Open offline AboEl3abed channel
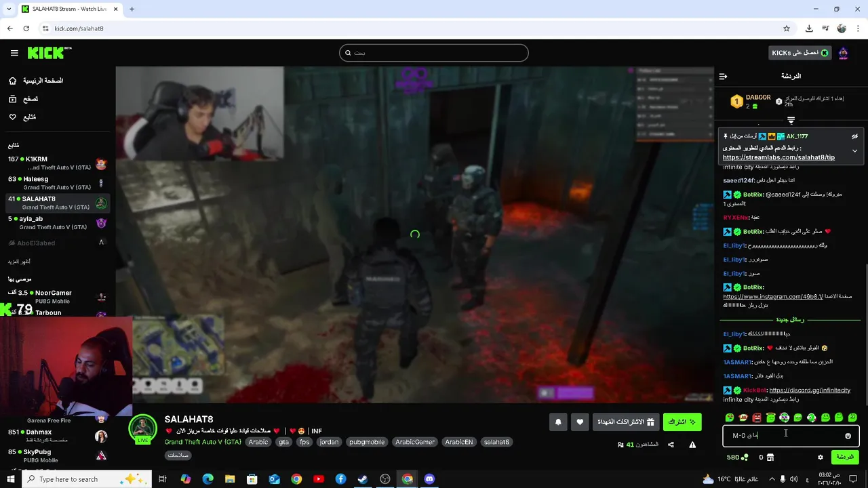Image resolution: width=868 pixels, height=488 pixels. (x=57, y=243)
